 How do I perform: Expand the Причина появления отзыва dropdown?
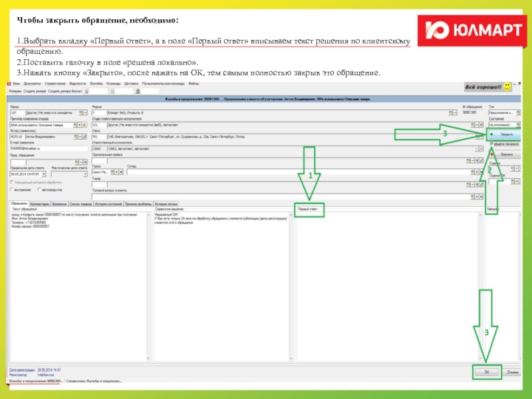[79, 125]
